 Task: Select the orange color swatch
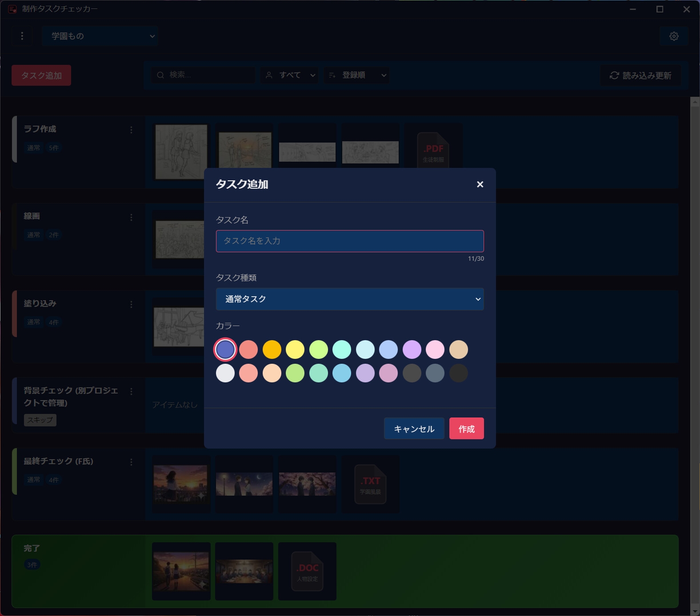coord(272,350)
